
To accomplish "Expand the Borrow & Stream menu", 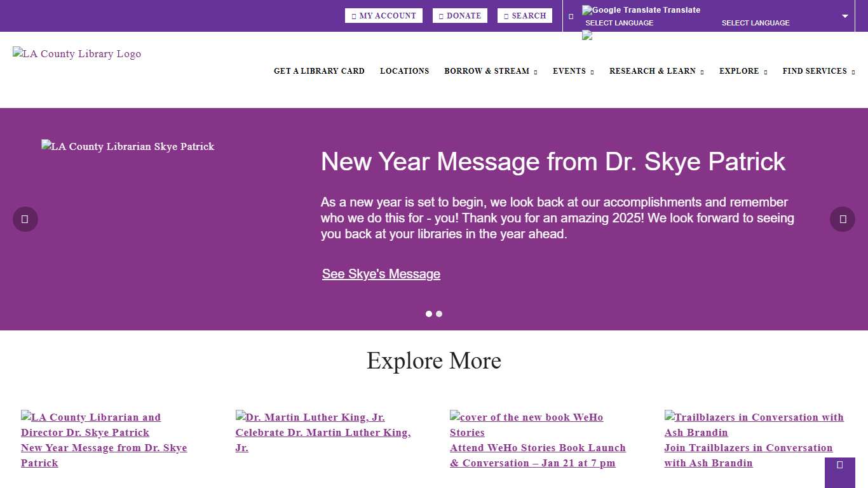I will (491, 71).
